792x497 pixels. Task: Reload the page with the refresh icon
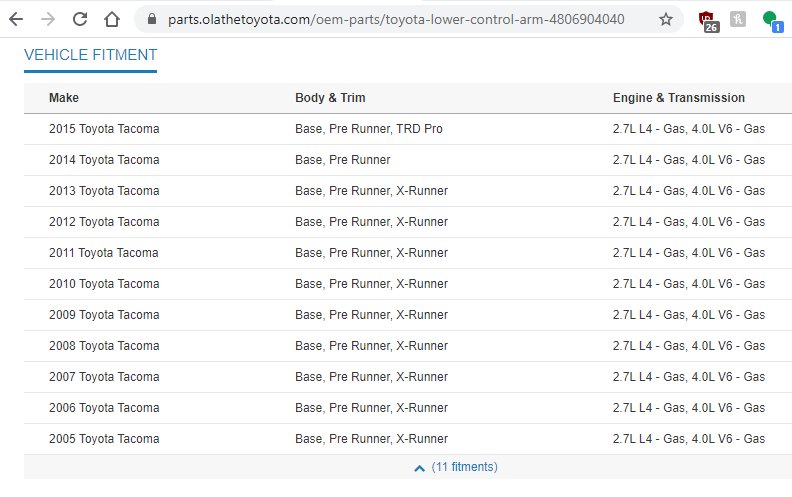click(80, 19)
